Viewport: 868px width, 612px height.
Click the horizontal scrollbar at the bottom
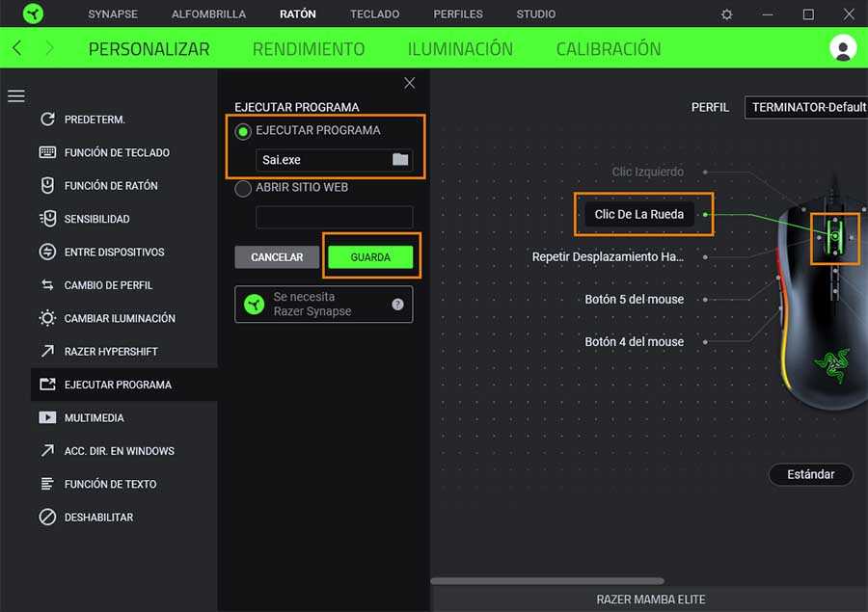547,581
